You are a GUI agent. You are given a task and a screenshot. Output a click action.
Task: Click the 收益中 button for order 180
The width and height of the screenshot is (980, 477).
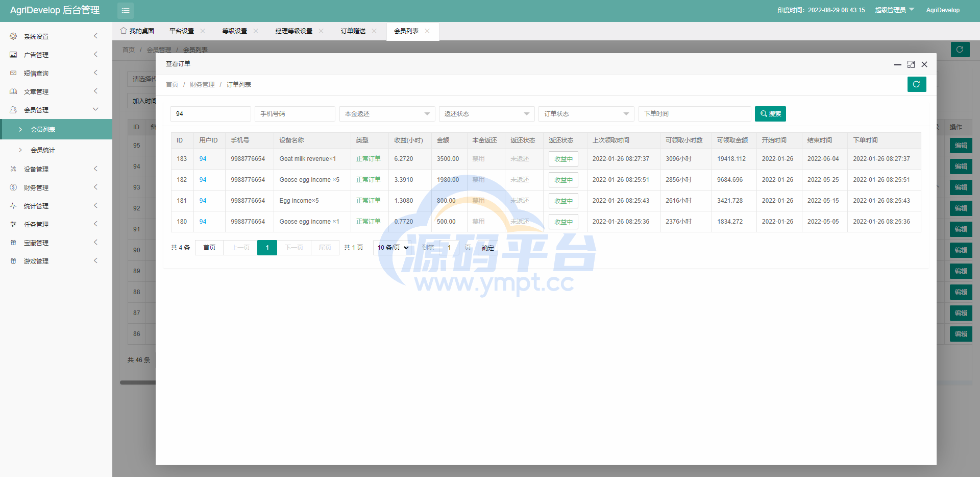563,222
